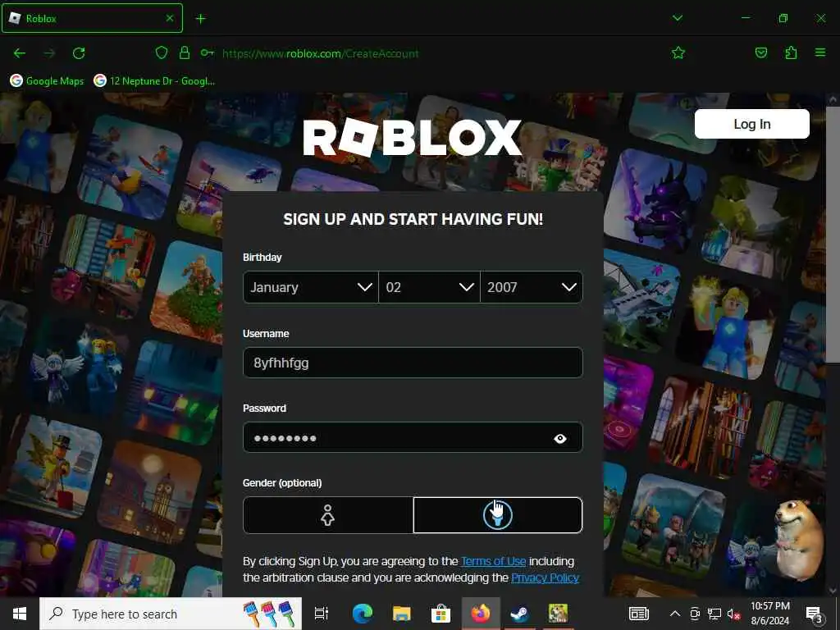
Task: Open the Privacy Policy link
Action: [x=545, y=578]
